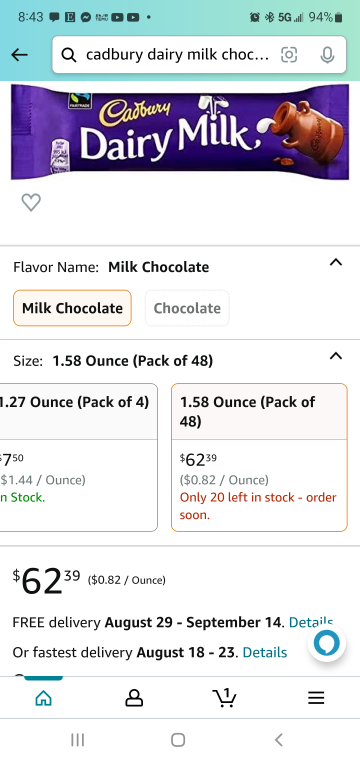This screenshot has width=360, height=760.
Task: Open Details link for fastest delivery
Action: (x=265, y=652)
